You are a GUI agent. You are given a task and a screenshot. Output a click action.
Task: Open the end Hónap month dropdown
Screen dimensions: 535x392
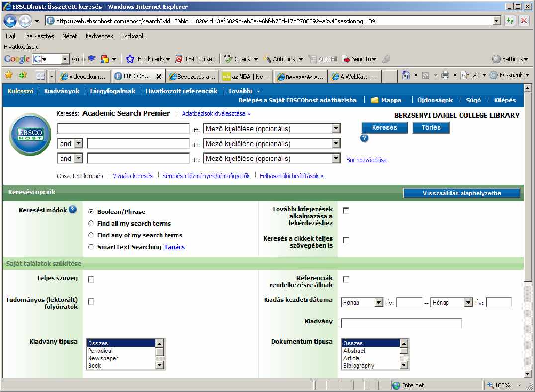452,302
